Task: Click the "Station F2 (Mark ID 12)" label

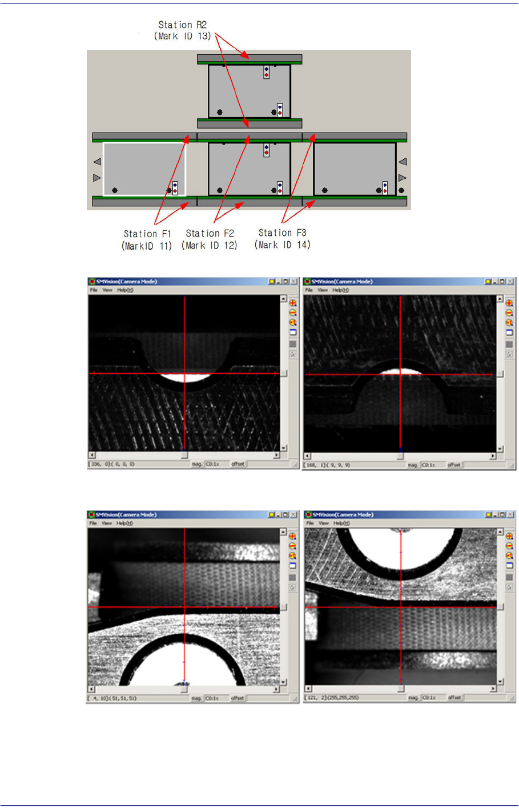Action: (x=210, y=239)
